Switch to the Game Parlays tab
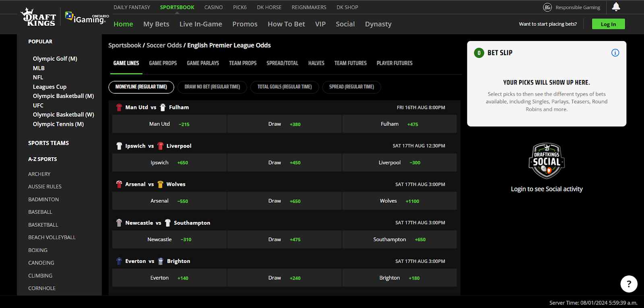 [x=203, y=63]
